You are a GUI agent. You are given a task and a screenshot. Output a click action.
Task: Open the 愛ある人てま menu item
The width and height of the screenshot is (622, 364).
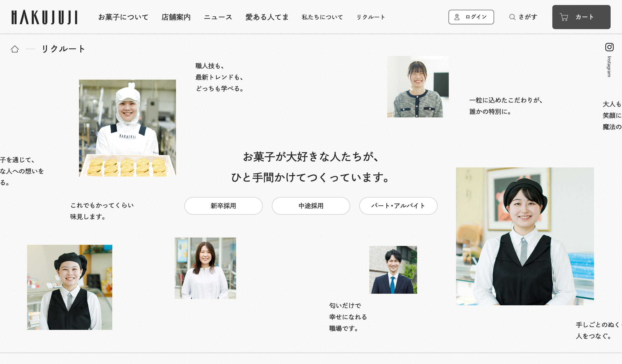(267, 17)
